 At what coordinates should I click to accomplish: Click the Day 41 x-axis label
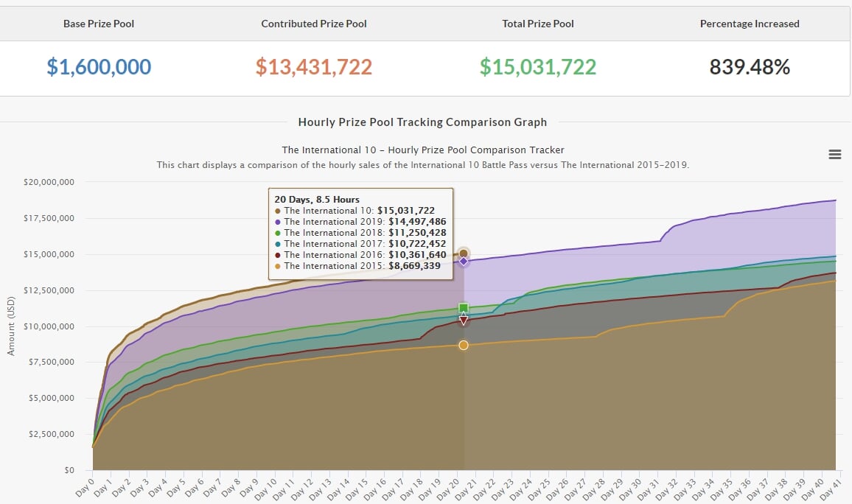click(832, 487)
